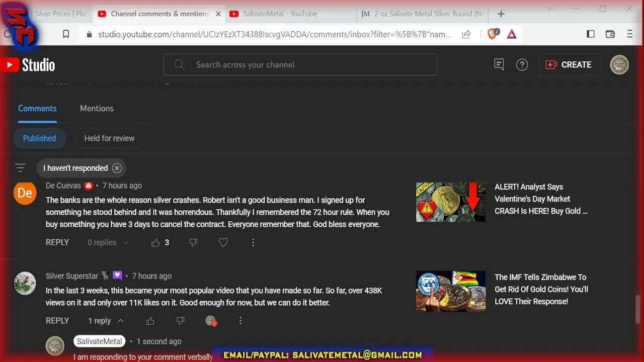Screen dimensions: 644x362
Task: Toggle the browser sidebar panel icon
Action: click(591, 34)
